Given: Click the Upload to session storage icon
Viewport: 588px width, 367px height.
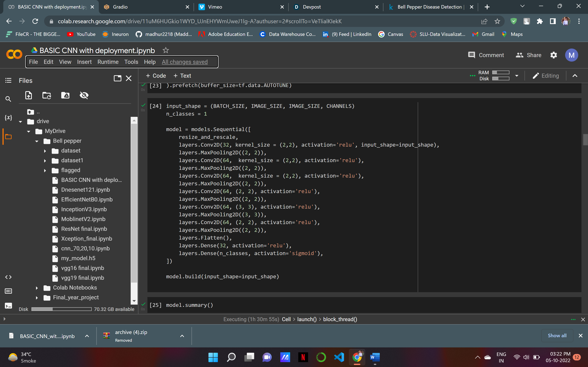Looking at the screenshot, I should [x=29, y=95].
